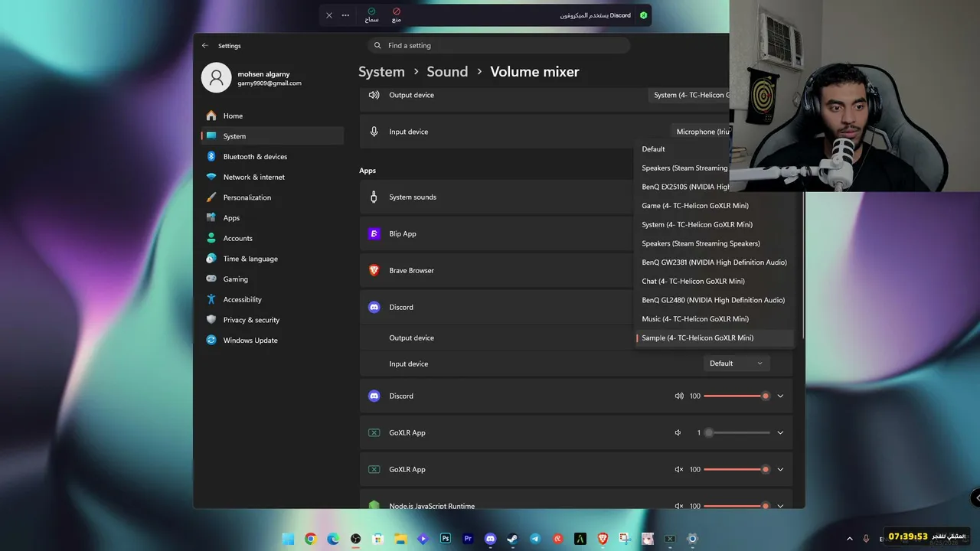Image resolution: width=980 pixels, height=551 pixels.
Task: Choose Default in the output device list
Action: [x=682, y=149]
